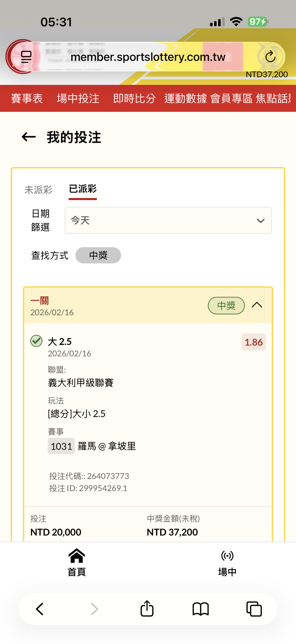Tap the back arrow beside 我的投注
296x644 pixels.
(29, 137)
